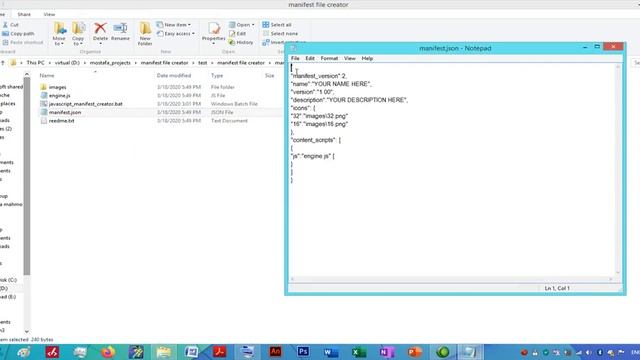Open Notepad Edit menu

310,58
